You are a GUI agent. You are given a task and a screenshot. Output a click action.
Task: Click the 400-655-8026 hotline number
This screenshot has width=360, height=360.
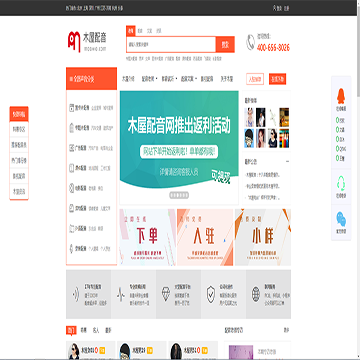[273, 47]
